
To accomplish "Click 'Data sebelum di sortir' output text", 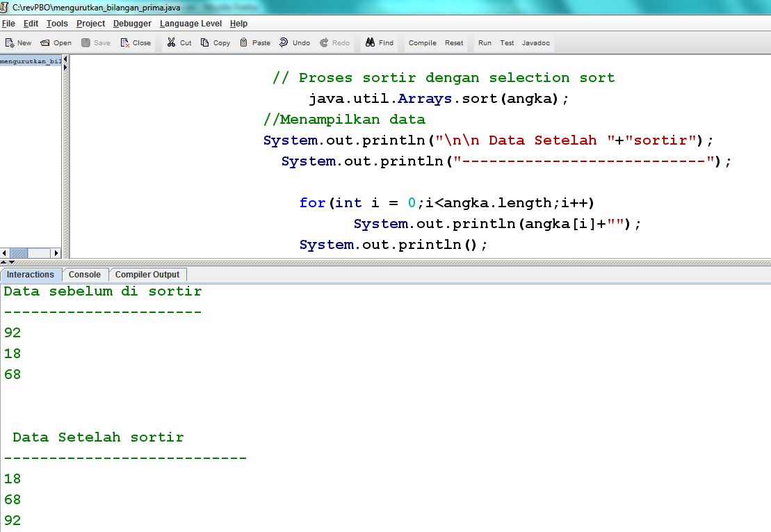I will coord(103,291).
